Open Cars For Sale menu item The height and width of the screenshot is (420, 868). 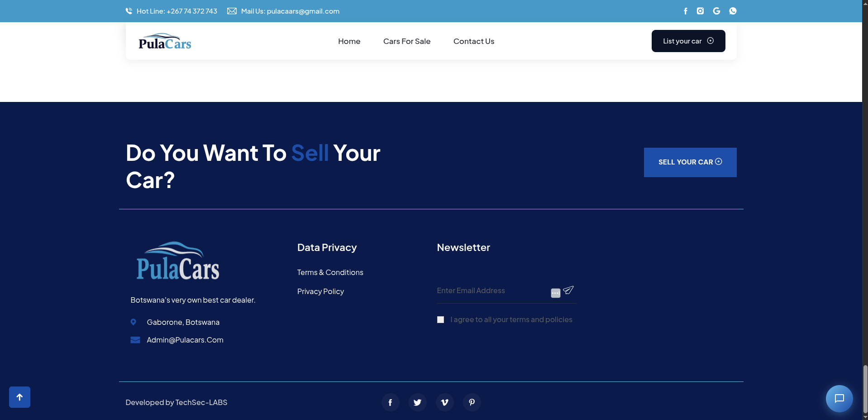coord(406,41)
